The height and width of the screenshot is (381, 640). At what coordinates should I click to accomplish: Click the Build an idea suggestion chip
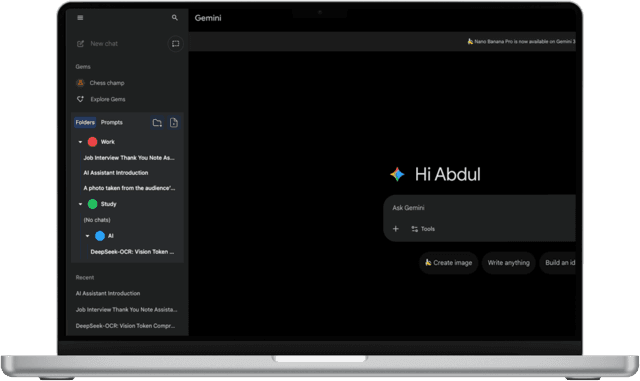coord(558,263)
